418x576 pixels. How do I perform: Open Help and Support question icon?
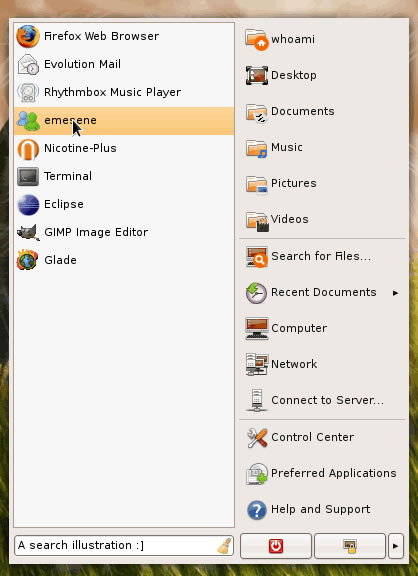click(257, 510)
